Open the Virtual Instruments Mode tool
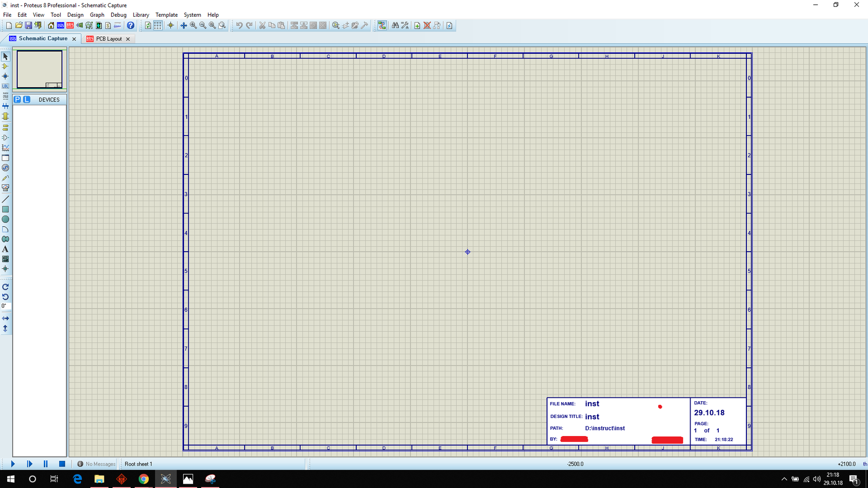The image size is (868, 488). (5, 188)
